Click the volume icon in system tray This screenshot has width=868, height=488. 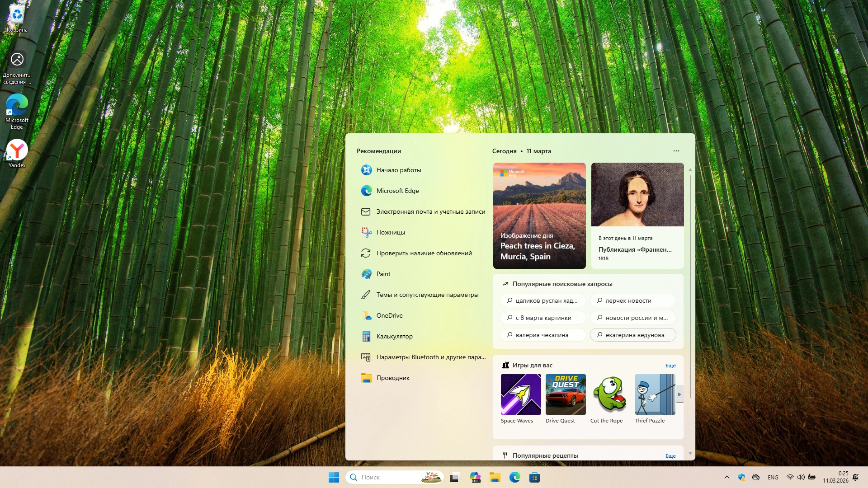pyautogui.click(x=801, y=477)
